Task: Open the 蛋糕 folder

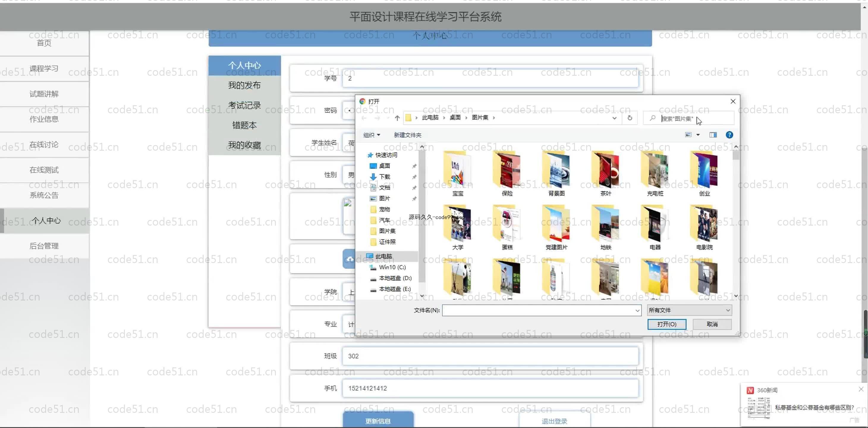Action: (507, 227)
